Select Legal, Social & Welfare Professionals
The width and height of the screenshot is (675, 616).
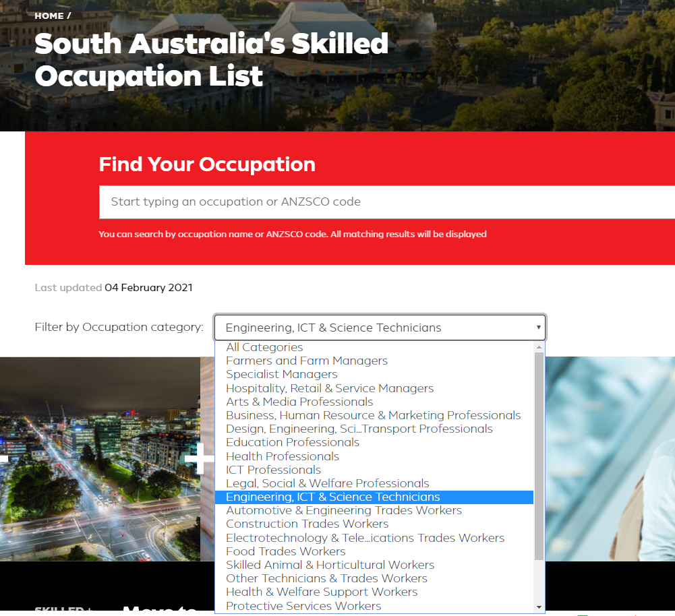(x=328, y=483)
